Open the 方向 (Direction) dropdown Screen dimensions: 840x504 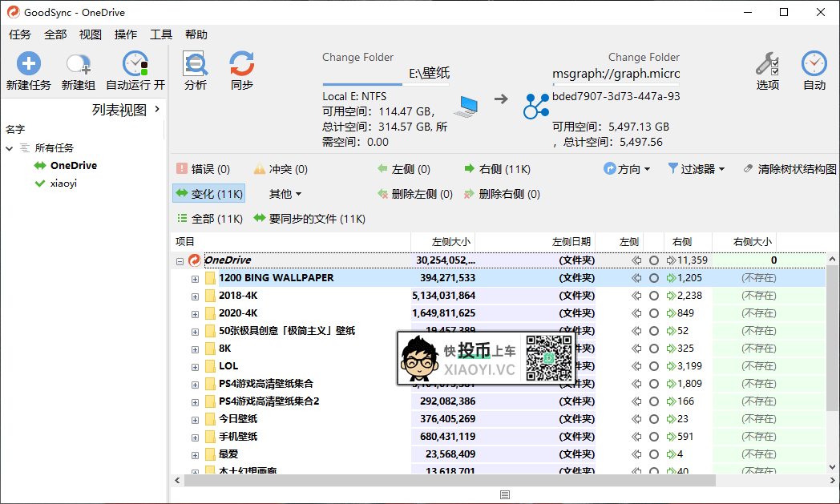[x=628, y=168]
